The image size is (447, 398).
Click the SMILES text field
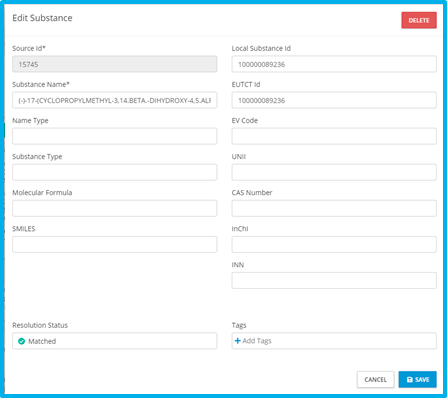pyautogui.click(x=115, y=244)
